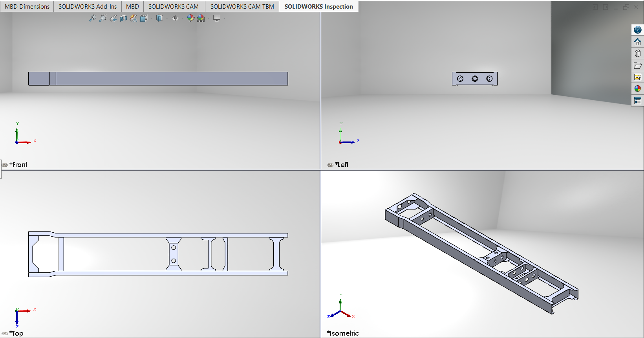The image size is (644, 338).
Task: Expand the View Settings dropdown arrow
Action: (224, 18)
